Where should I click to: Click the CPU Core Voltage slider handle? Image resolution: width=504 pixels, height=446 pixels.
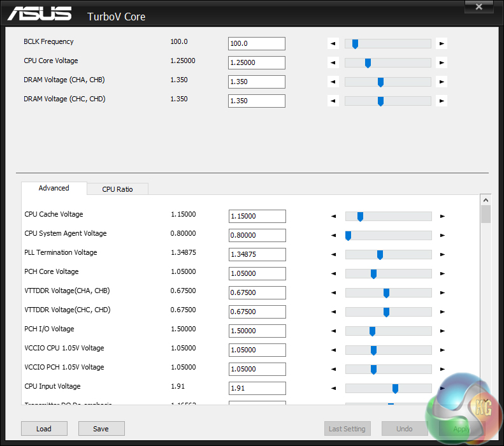368,63
